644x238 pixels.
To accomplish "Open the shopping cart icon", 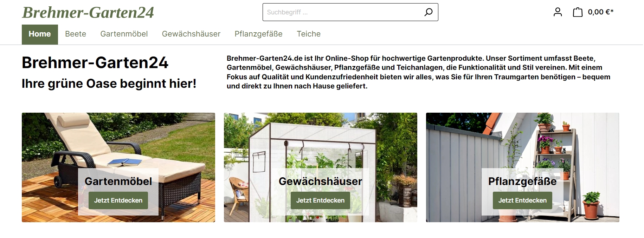I will 578,12.
